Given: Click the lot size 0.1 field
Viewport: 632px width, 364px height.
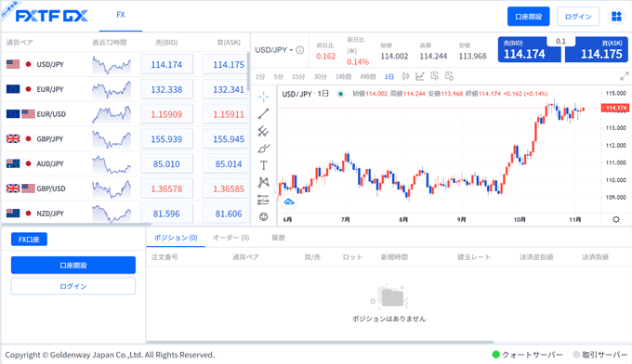Looking at the screenshot, I should tap(561, 42).
